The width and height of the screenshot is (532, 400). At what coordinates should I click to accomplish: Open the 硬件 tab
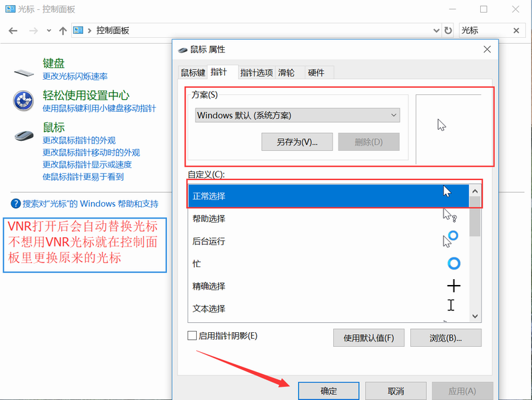coord(316,72)
